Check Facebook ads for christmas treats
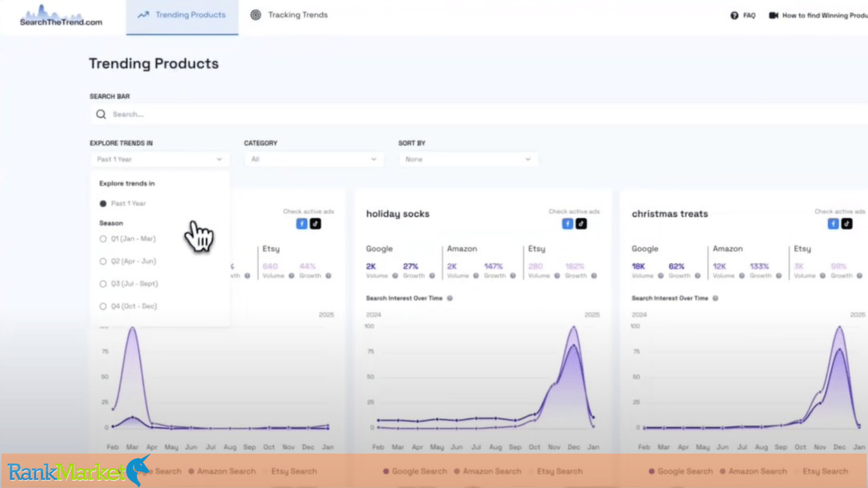 833,224
